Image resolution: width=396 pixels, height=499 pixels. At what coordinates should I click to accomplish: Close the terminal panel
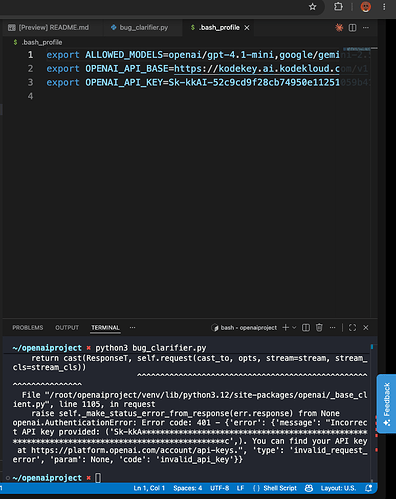click(x=366, y=328)
